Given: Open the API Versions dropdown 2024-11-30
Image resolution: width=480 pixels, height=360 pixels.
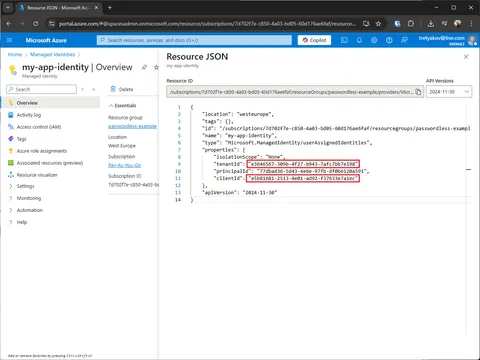Looking at the screenshot, I should (x=449, y=92).
